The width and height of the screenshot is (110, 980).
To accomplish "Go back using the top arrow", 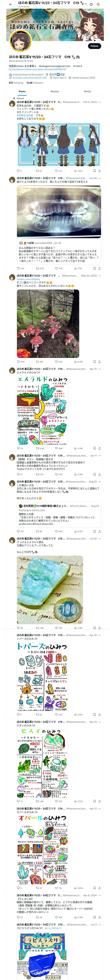I will (x=11, y=4).
